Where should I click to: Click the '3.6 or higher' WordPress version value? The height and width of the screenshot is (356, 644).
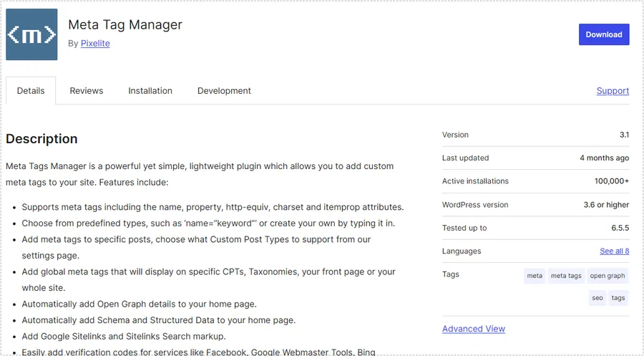coord(606,205)
